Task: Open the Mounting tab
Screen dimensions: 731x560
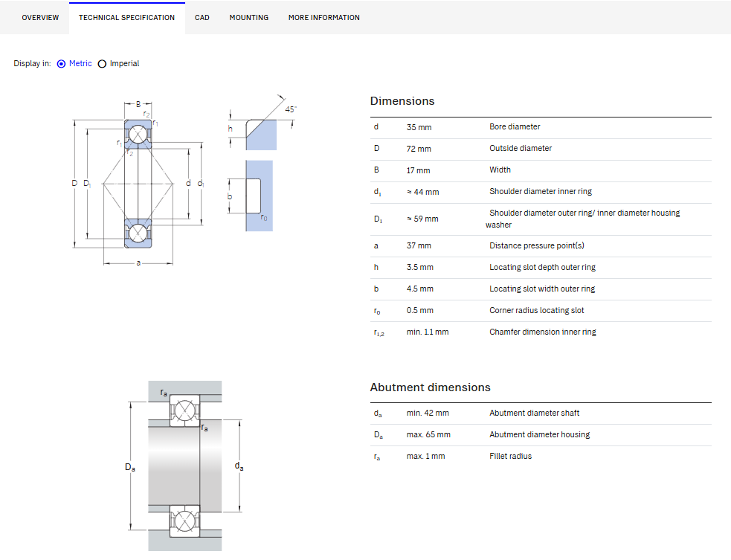Action: point(249,18)
